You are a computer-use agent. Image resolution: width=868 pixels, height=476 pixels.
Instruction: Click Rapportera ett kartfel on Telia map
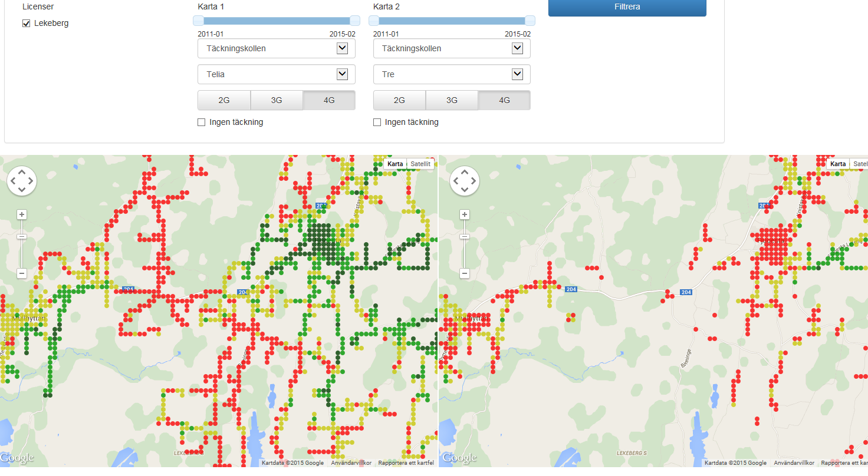click(x=406, y=463)
